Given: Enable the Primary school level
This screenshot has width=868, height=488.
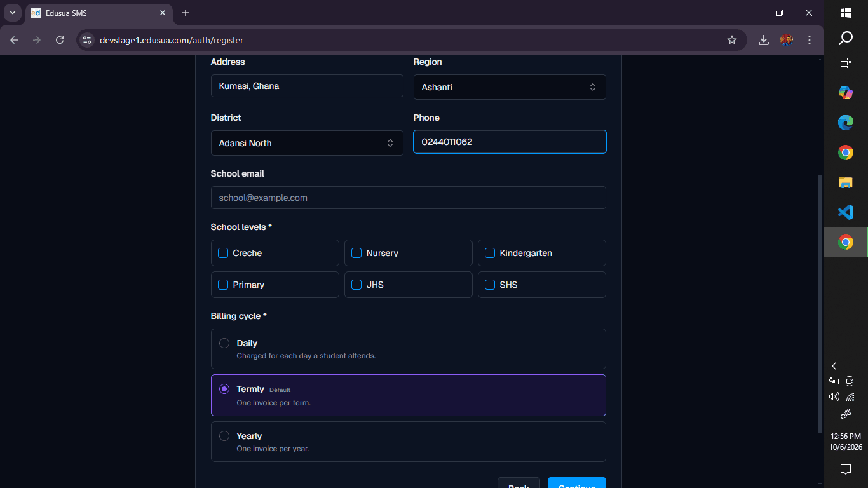Looking at the screenshot, I should click(223, 285).
